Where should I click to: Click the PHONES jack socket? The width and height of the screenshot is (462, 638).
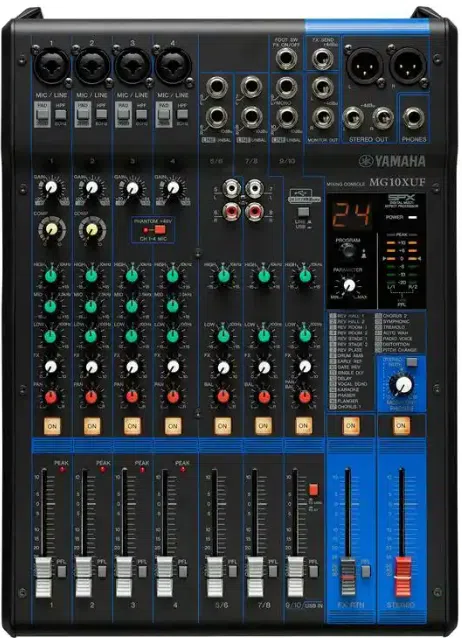[413, 118]
